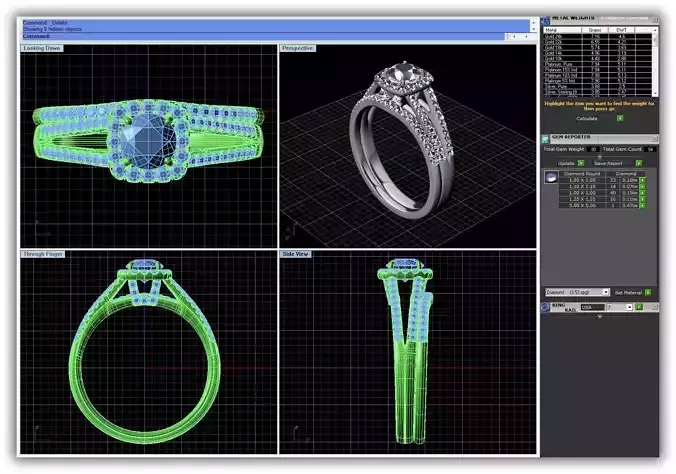Screen dimensions: 676x474
Task: Close the Ring Rail panel
Action: 654,307
